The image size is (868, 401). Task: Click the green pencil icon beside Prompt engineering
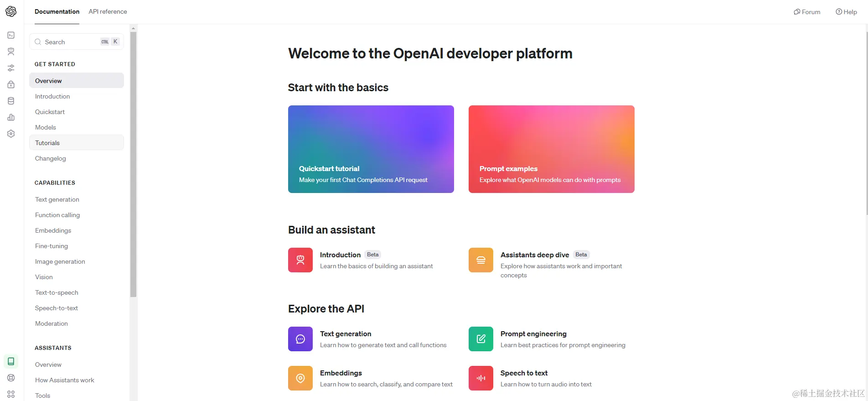click(481, 339)
